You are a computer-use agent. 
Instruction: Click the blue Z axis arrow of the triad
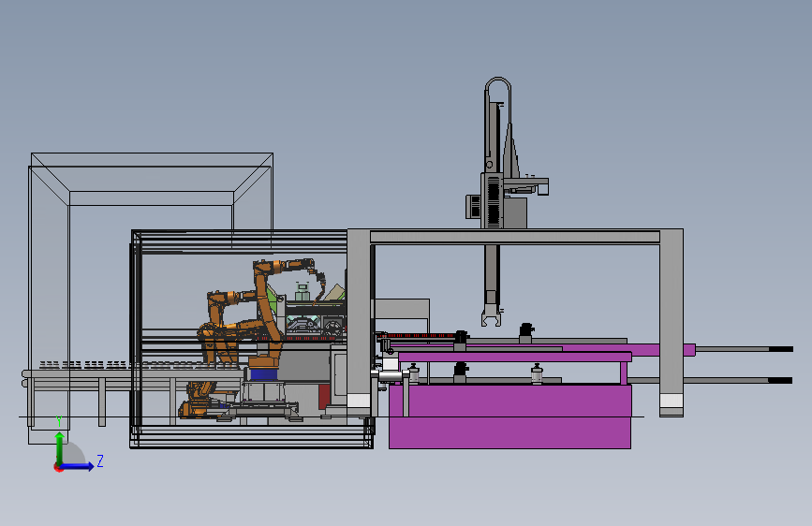point(78,466)
